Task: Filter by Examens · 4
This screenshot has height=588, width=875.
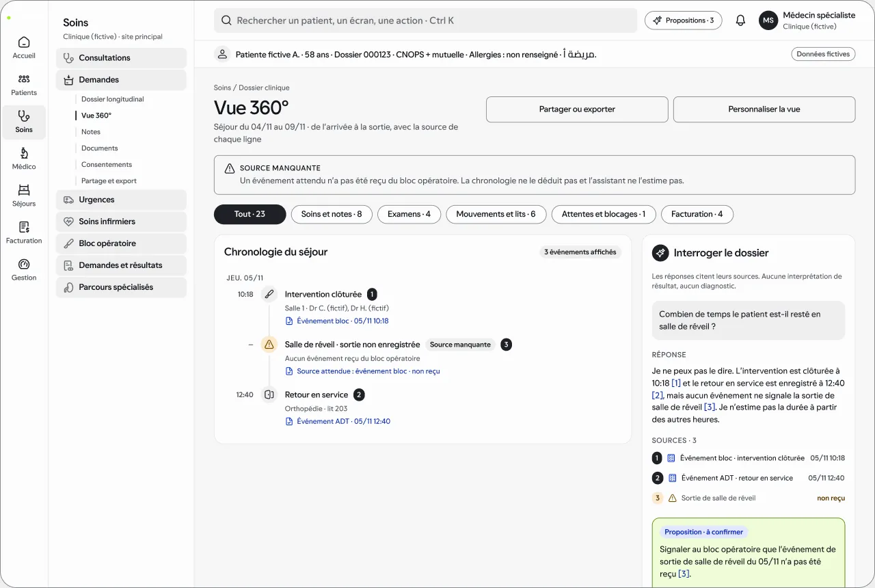Action: click(x=409, y=215)
